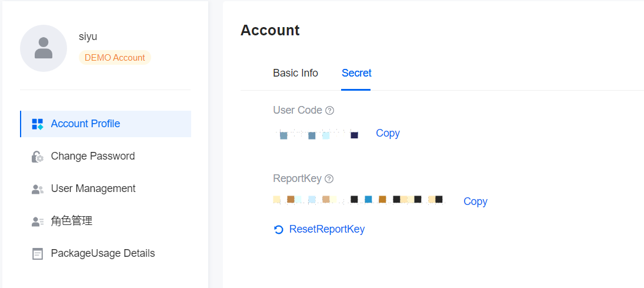Go to User Management page
The height and width of the screenshot is (288, 644).
click(105, 188)
